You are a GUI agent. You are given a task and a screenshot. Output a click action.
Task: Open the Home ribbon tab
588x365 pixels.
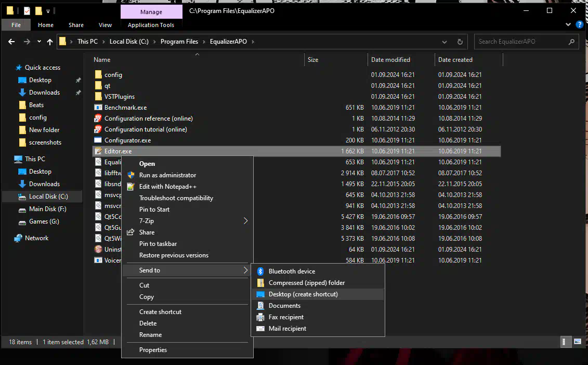(x=46, y=25)
